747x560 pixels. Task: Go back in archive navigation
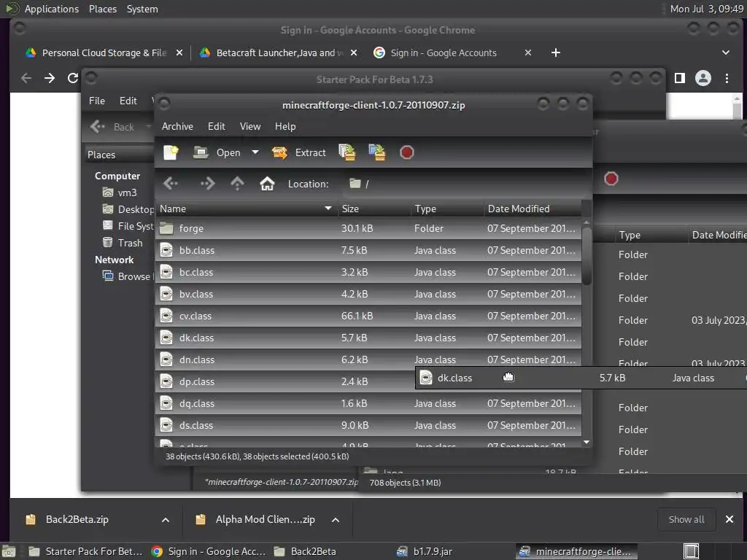pos(171,183)
